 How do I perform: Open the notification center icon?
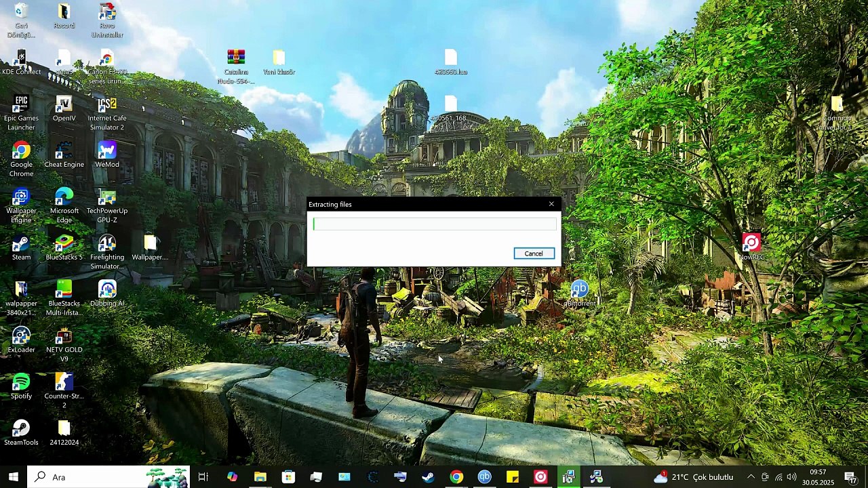pyautogui.click(x=850, y=477)
